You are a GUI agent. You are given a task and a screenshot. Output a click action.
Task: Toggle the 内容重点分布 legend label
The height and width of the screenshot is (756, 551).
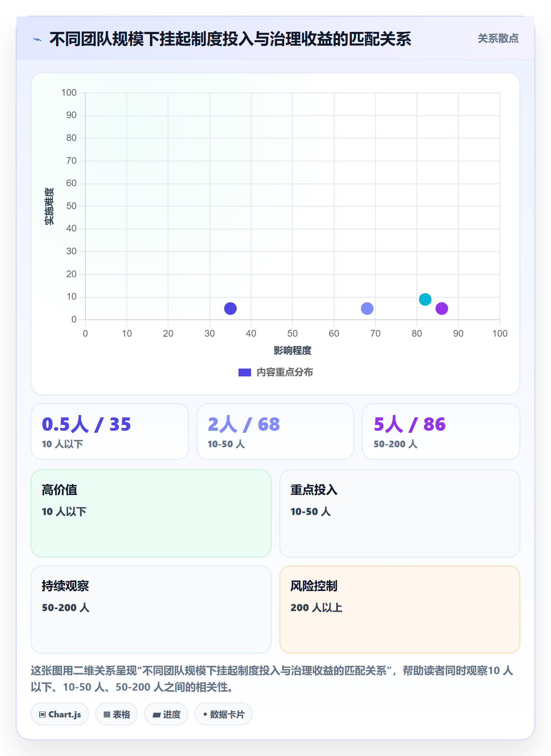click(285, 372)
